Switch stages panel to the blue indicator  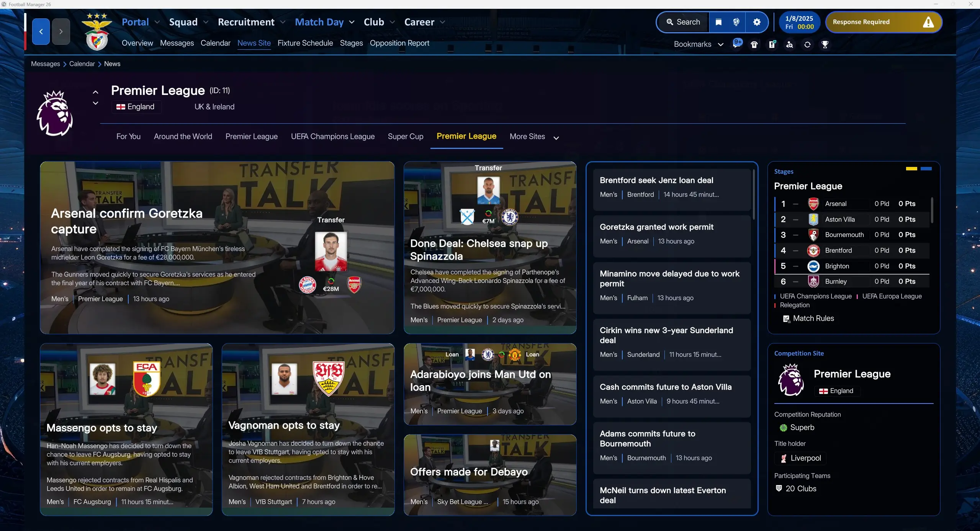click(926, 169)
